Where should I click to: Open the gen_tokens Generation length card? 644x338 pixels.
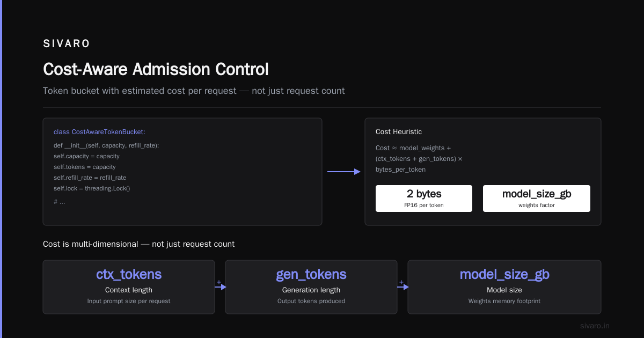click(311, 287)
